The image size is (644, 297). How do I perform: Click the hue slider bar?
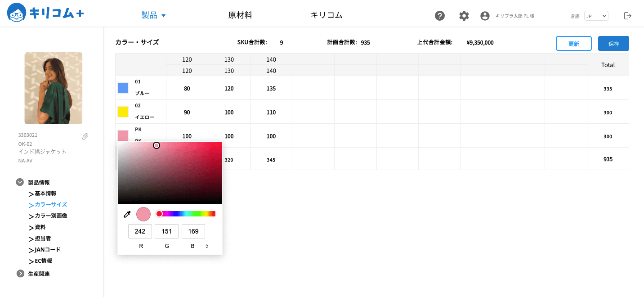point(186,214)
